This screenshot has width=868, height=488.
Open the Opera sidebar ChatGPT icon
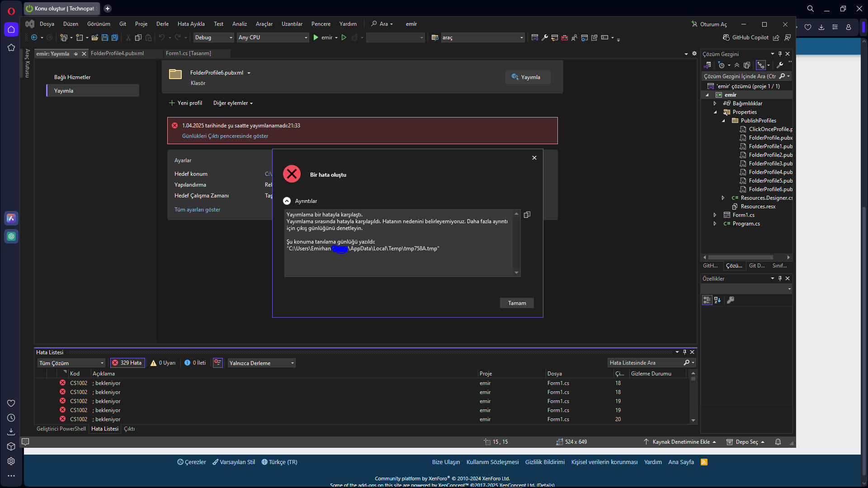11,236
